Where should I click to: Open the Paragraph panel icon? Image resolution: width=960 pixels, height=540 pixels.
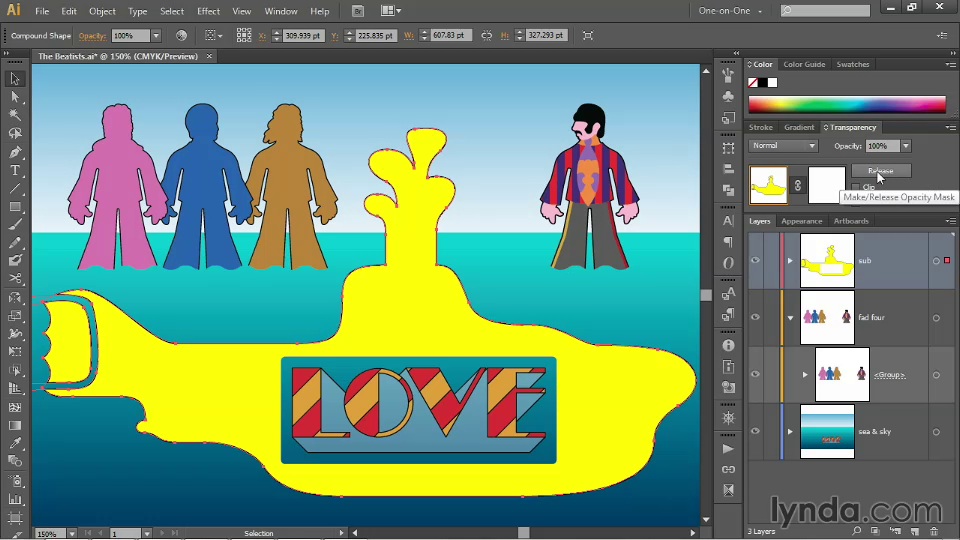coord(728,242)
